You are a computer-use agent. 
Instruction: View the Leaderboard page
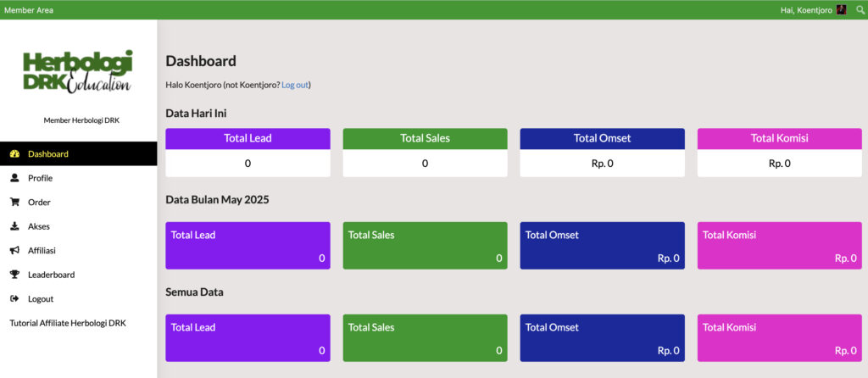[79, 275]
